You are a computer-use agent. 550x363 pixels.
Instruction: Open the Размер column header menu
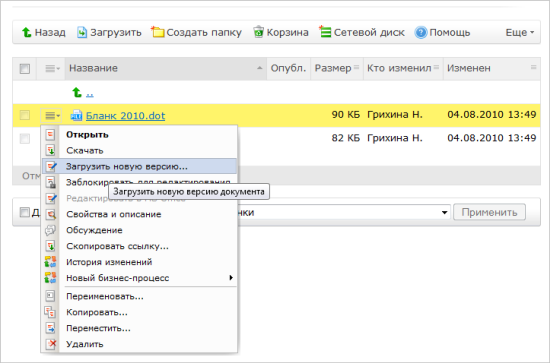pos(356,67)
